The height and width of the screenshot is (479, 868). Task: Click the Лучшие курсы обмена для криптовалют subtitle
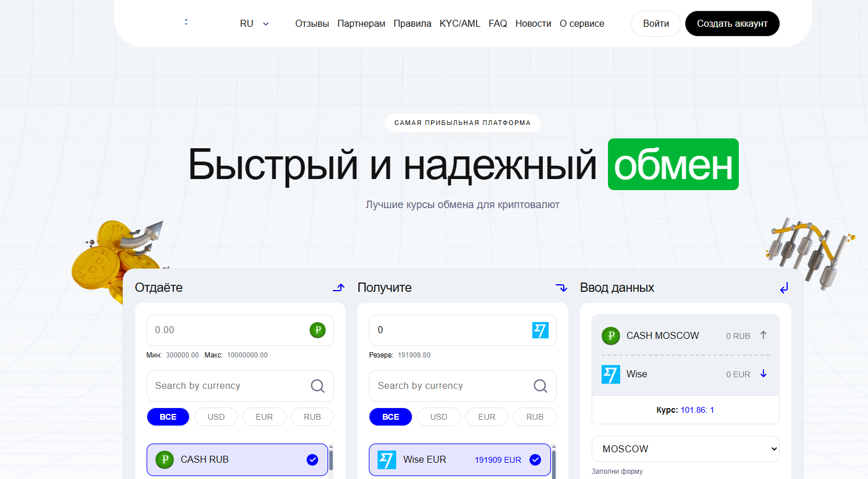tap(463, 205)
